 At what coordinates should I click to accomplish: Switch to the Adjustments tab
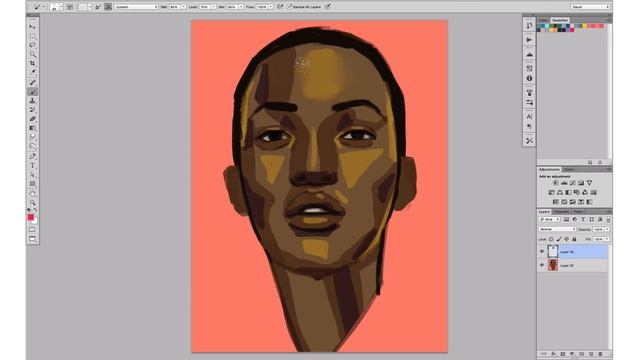pos(549,169)
